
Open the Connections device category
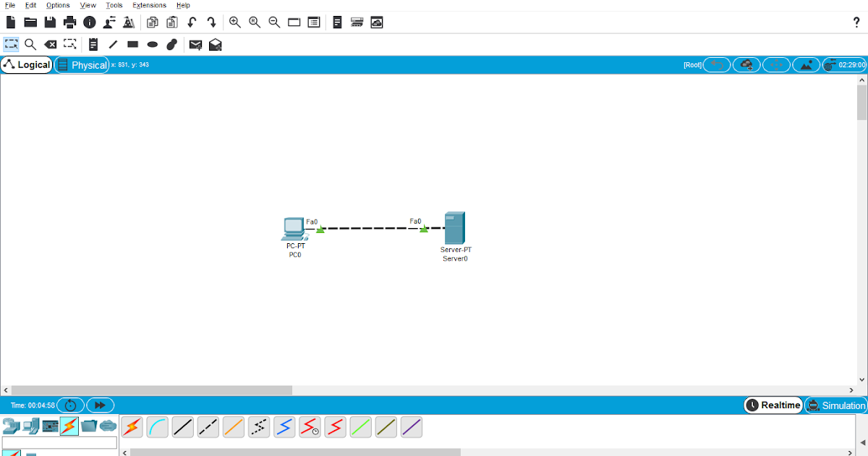(x=69, y=426)
